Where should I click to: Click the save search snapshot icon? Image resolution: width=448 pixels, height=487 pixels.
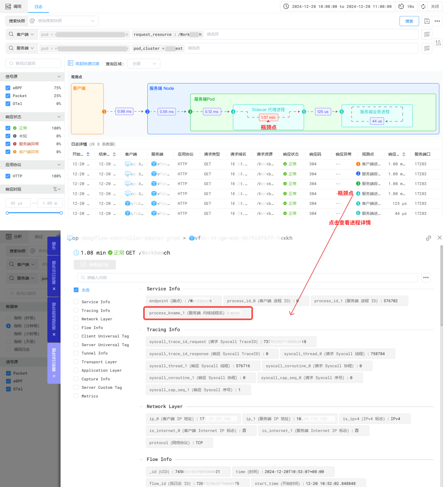tap(427, 21)
